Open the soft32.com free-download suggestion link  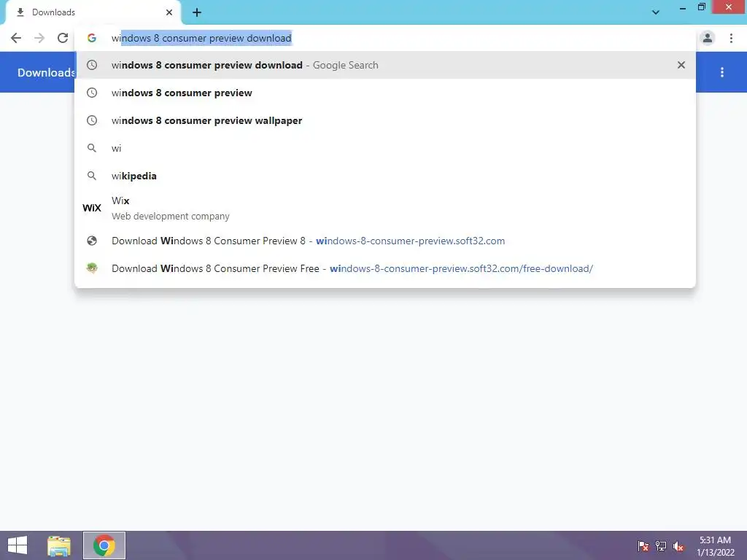(385, 268)
